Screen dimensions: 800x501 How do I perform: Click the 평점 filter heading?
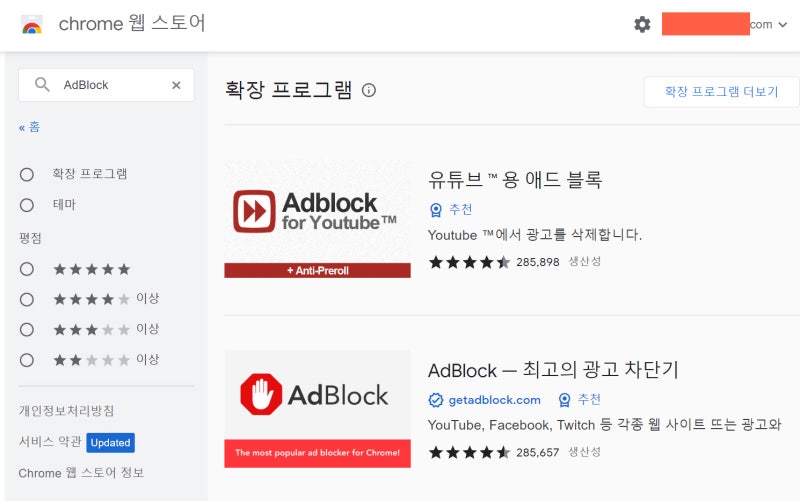(30, 238)
